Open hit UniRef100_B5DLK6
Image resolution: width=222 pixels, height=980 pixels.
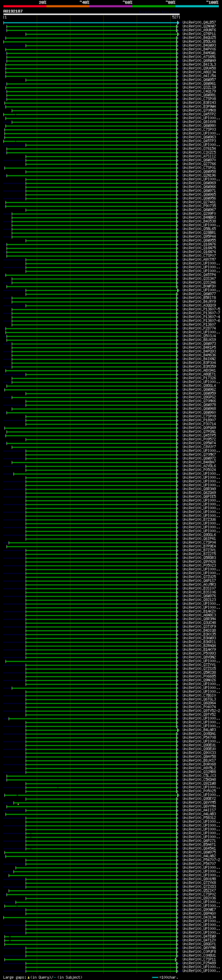tap(199, 41)
